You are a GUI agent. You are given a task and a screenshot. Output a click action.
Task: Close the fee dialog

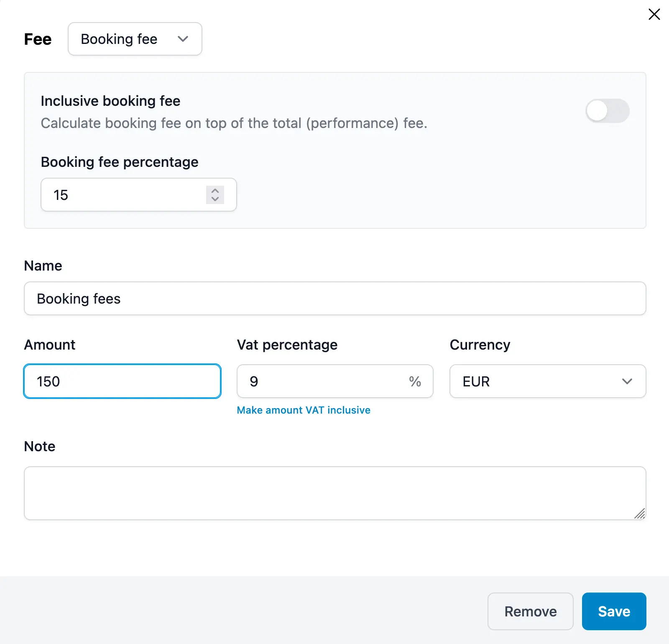[654, 14]
